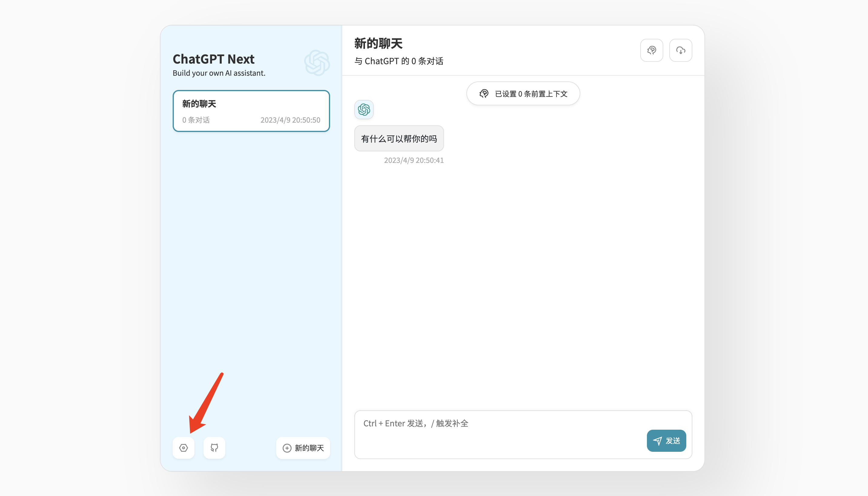868x496 pixels.
Task: Open the memory prompt brain icon in header
Action: click(651, 50)
